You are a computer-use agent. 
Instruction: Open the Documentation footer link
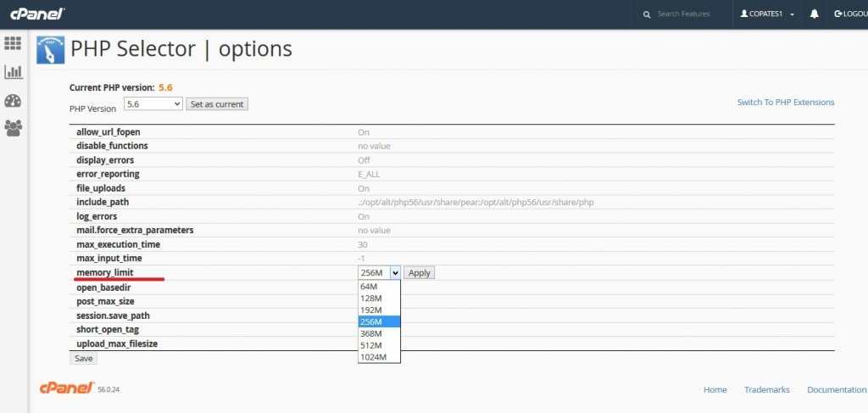click(x=837, y=390)
